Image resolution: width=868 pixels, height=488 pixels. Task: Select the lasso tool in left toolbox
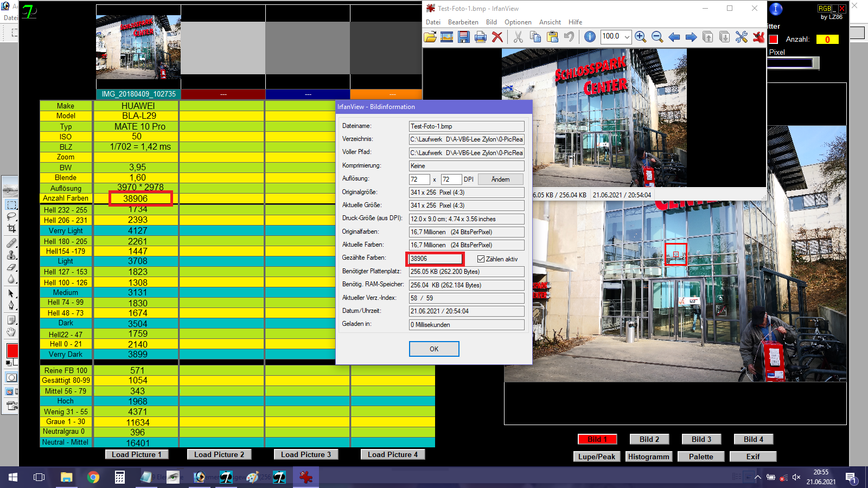[11, 217]
